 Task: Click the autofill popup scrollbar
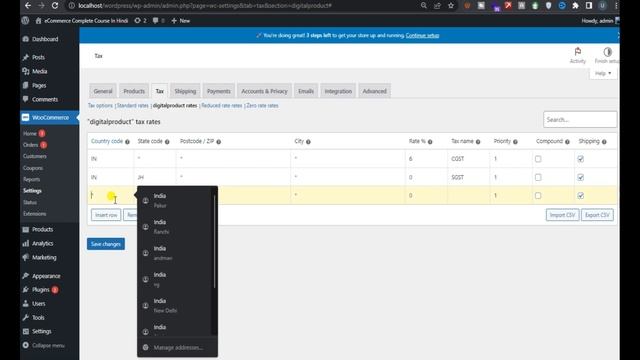pyautogui.click(x=214, y=241)
